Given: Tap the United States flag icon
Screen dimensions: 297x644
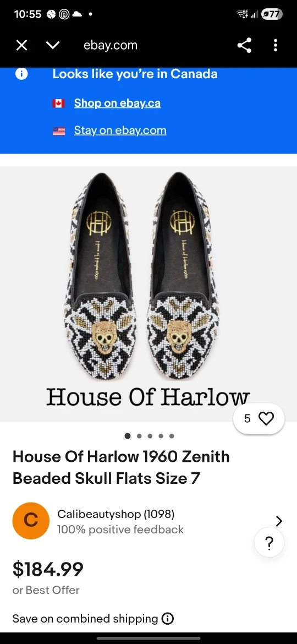Looking at the screenshot, I should (59, 131).
